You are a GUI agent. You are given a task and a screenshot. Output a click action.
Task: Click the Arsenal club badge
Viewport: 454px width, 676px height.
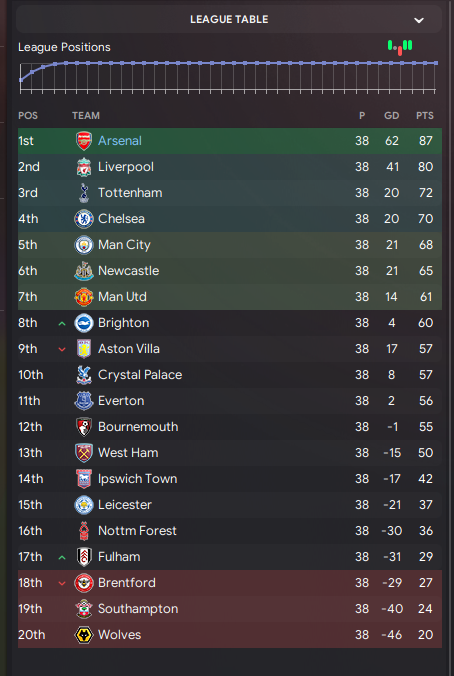84,141
